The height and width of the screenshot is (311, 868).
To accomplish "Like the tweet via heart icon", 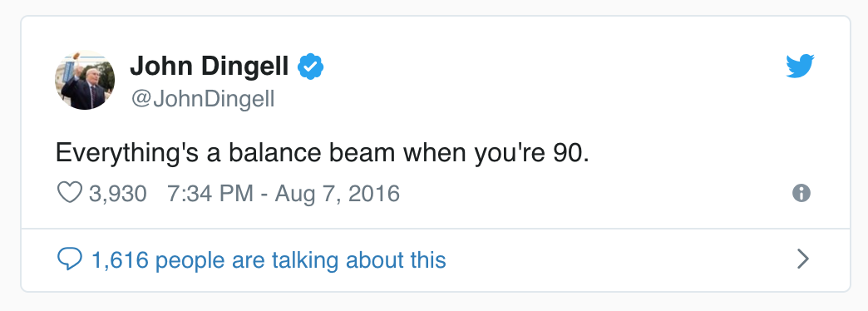I will point(70,193).
